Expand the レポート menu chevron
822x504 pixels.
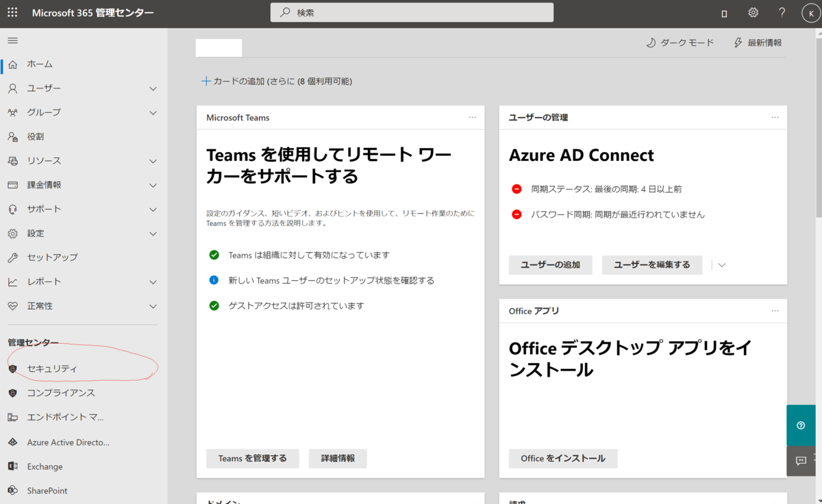pyautogui.click(x=153, y=282)
